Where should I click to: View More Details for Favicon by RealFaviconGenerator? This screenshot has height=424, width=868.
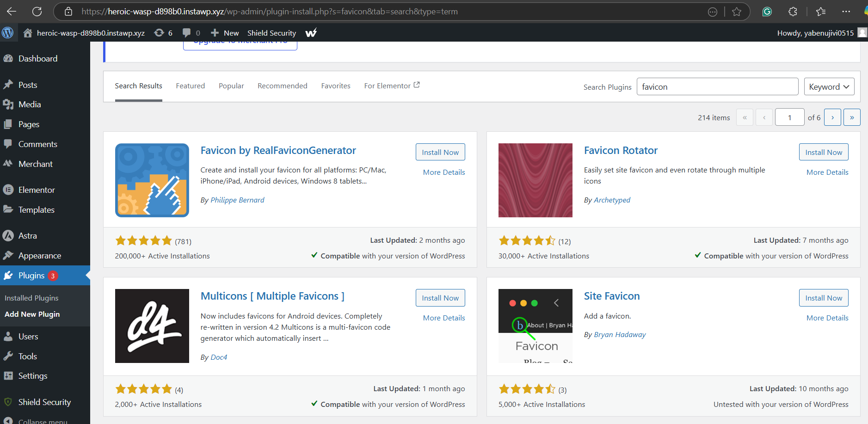point(444,172)
